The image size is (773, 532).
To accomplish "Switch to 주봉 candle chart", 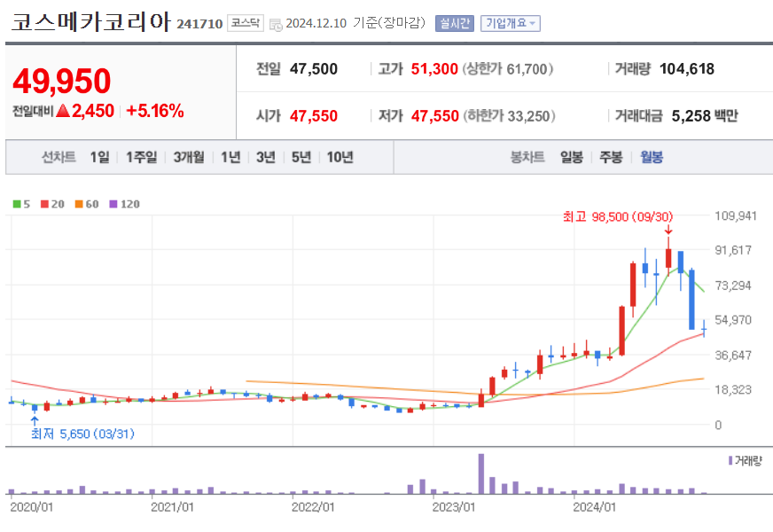I will click(611, 157).
